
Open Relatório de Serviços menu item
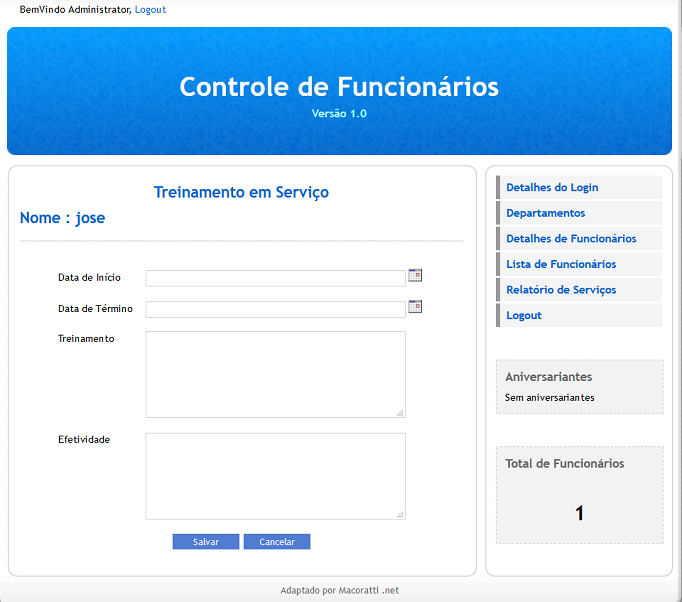point(579,290)
